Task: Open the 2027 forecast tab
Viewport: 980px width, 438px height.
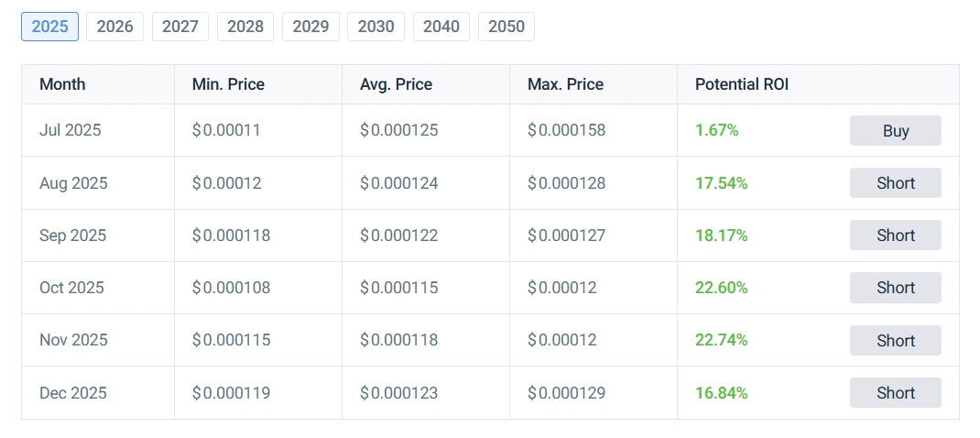Action: pyautogui.click(x=180, y=27)
